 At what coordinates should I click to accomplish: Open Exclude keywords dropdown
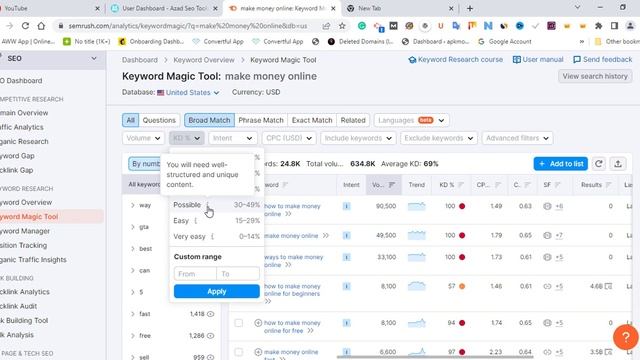pyautogui.click(x=438, y=138)
